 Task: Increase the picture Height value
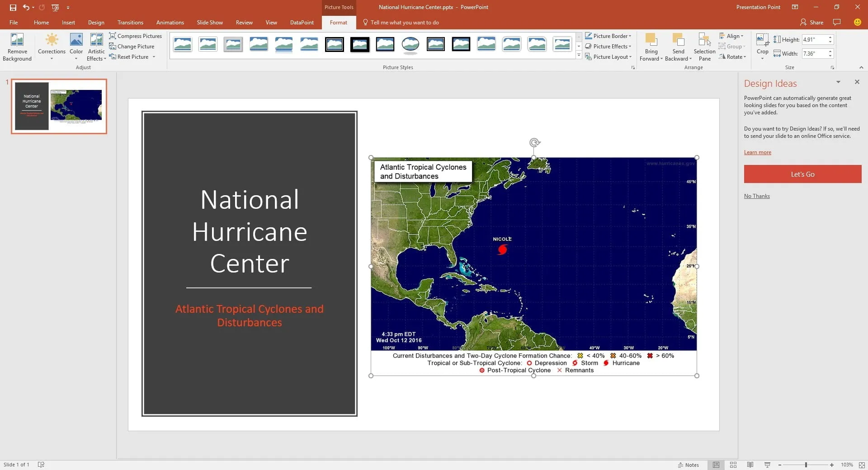830,37
